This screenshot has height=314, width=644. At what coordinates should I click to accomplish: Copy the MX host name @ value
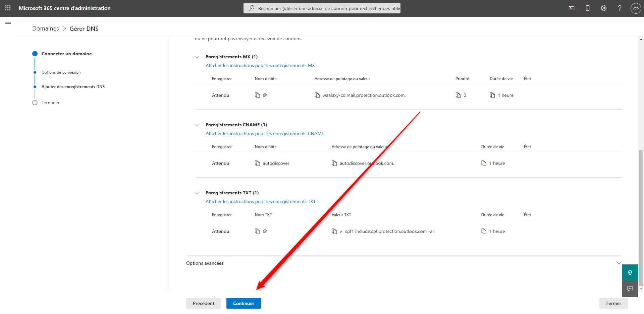pyautogui.click(x=257, y=95)
